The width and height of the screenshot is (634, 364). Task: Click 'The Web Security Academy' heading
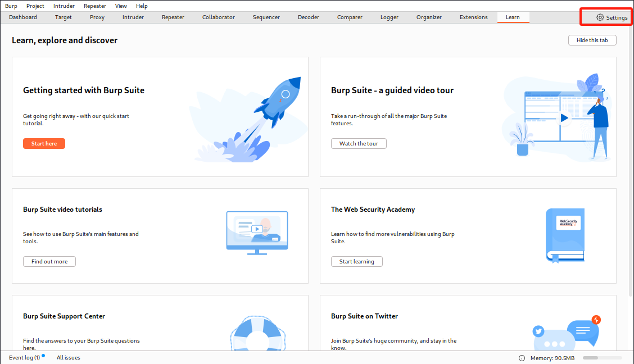pos(373,210)
